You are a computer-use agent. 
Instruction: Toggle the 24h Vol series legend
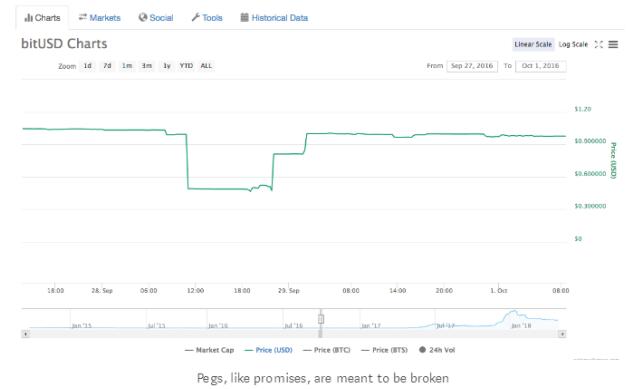pyautogui.click(x=437, y=350)
